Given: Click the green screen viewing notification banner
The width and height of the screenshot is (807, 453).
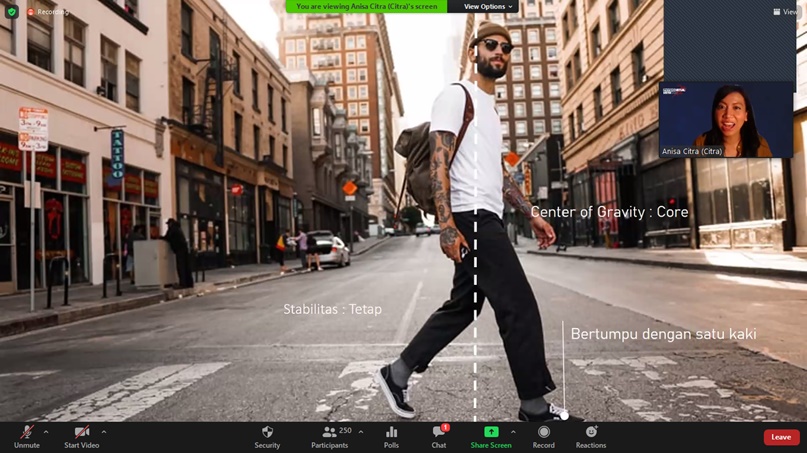Looking at the screenshot, I should tap(367, 7).
